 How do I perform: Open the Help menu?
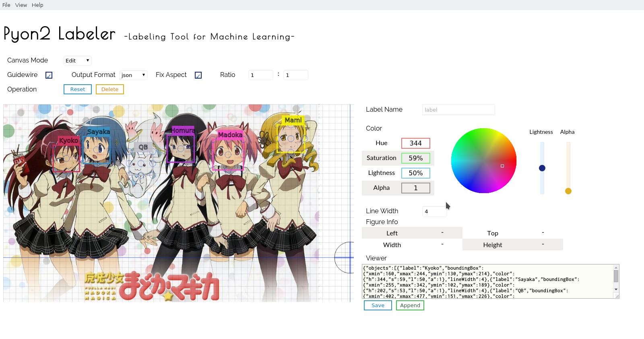[x=37, y=5]
